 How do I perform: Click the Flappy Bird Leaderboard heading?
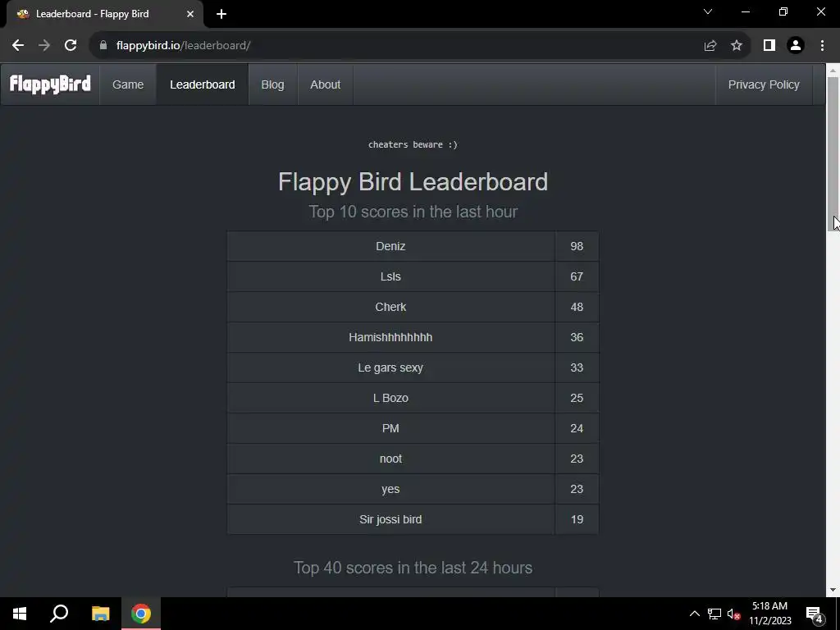point(413,182)
